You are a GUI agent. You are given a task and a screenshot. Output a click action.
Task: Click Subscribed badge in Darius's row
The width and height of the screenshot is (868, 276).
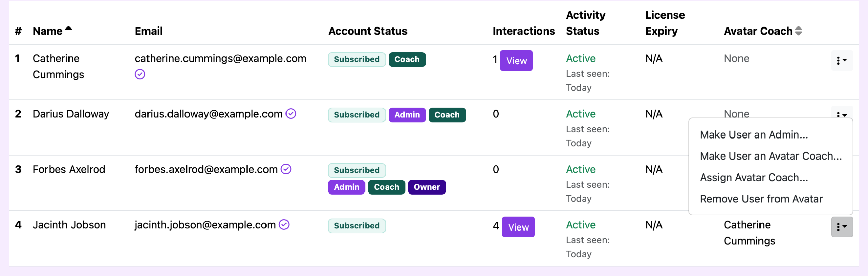pos(357,115)
